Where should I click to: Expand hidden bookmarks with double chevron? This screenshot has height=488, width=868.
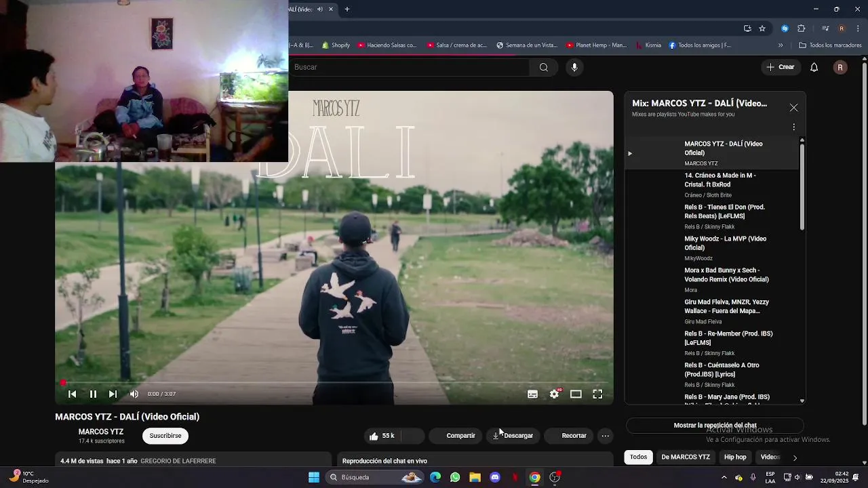pos(781,45)
